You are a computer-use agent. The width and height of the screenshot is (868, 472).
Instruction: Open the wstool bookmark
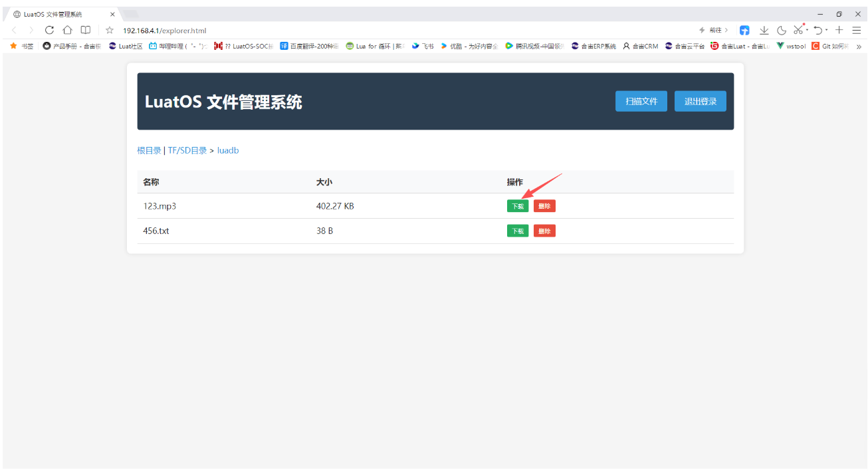pyautogui.click(x=791, y=47)
